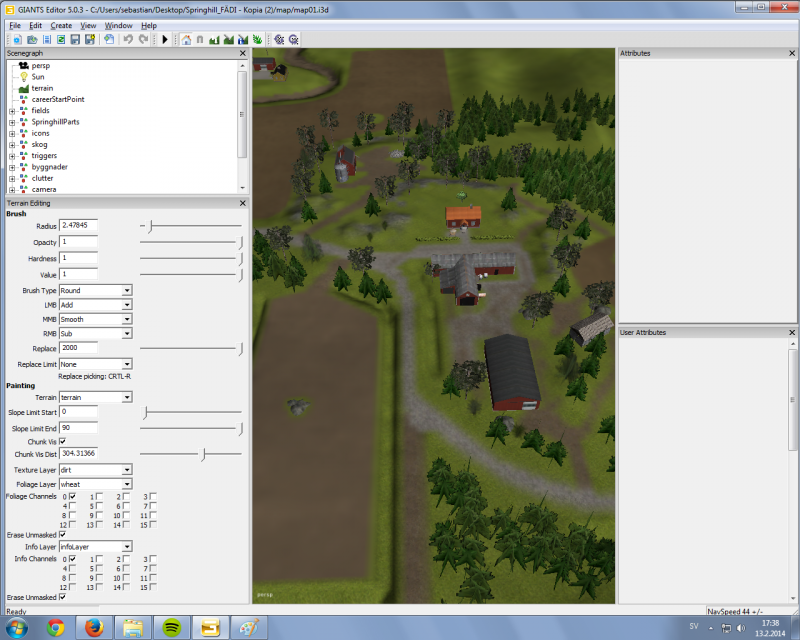Select the terrain detail texture paint icon
The image size is (800, 640).
(x=229, y=39)
